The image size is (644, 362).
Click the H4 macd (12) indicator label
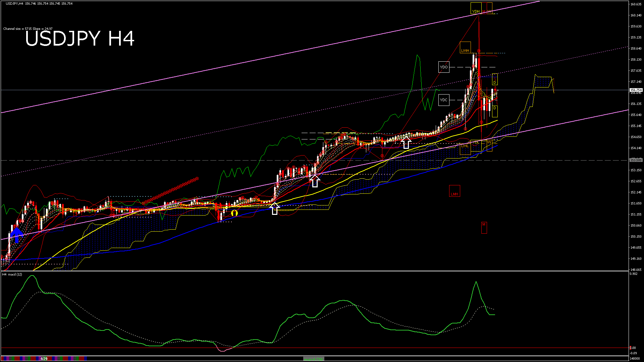click(12, 275)
